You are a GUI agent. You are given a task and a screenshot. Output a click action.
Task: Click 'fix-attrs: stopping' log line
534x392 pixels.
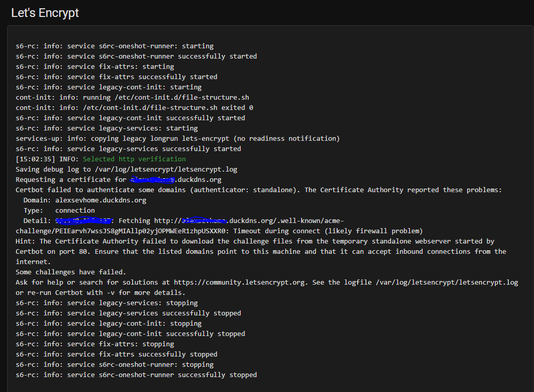[x=95, y=344]
